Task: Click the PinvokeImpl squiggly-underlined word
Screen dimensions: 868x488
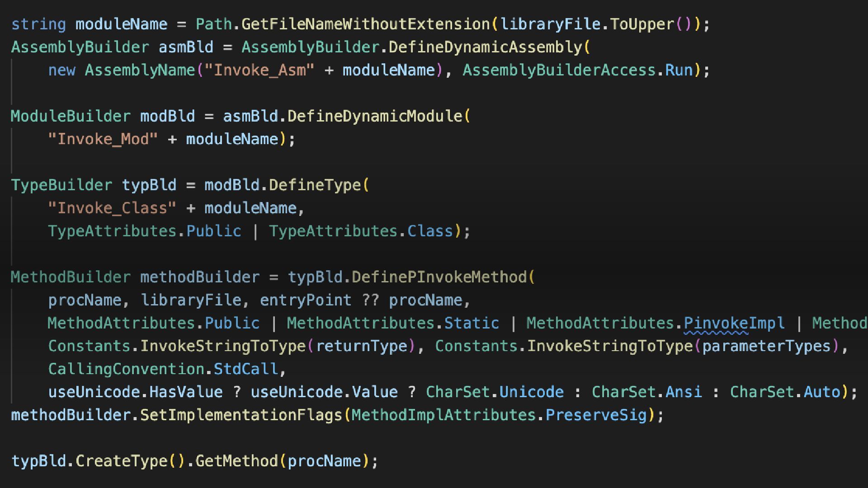Action: 734,323
